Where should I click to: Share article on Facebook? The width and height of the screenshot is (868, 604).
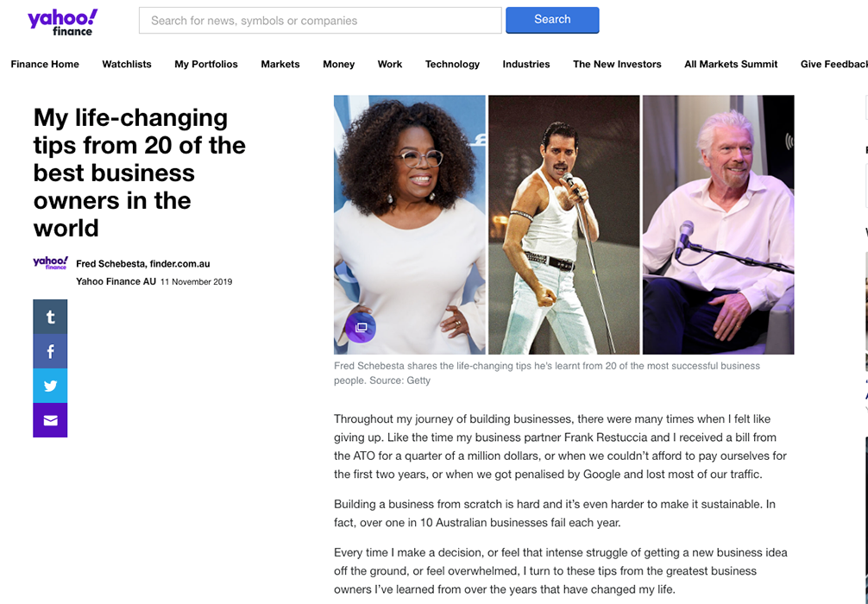pos(50,351)
